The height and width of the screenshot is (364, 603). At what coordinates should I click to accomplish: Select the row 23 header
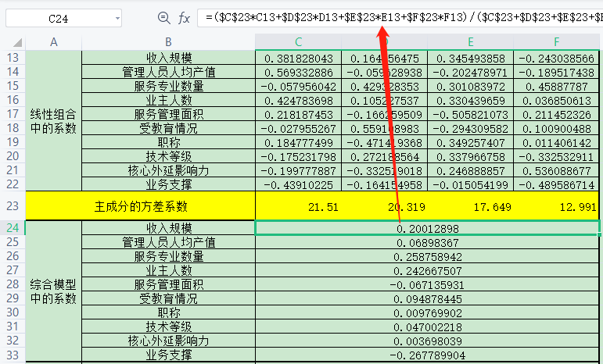pos(13,205)
